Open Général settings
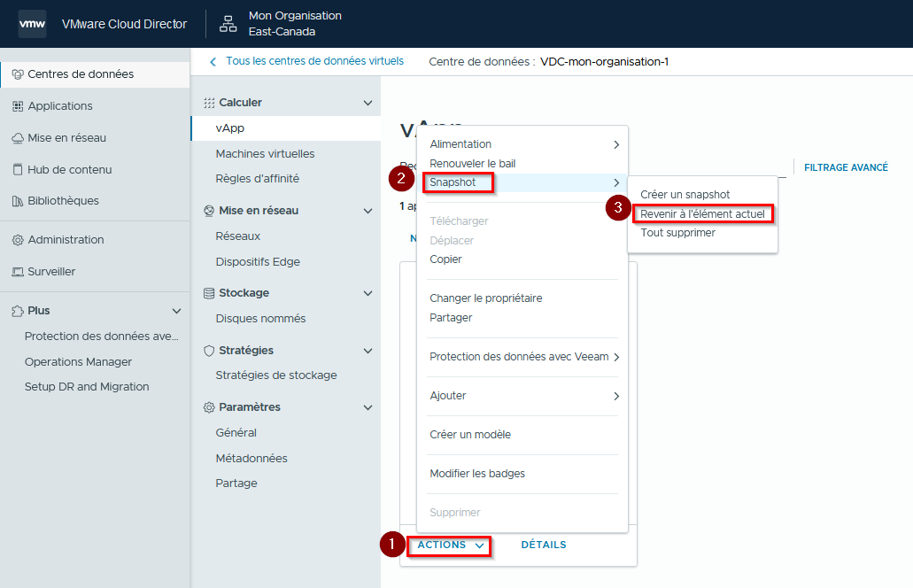 pos(236,432)
